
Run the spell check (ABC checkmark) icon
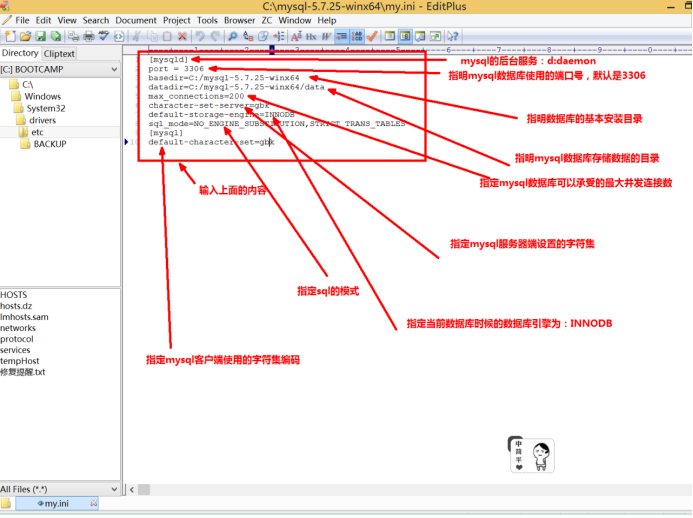104,36
